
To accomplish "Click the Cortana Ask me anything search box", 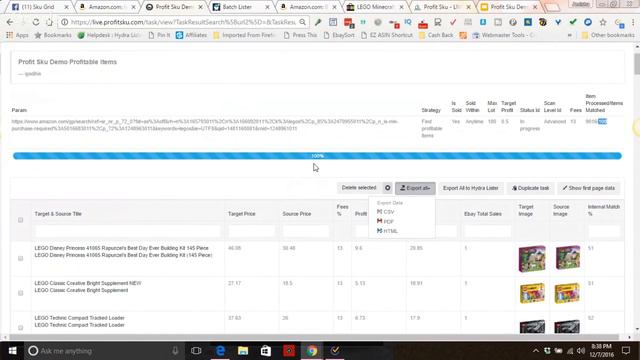I will tap(102, 351).
